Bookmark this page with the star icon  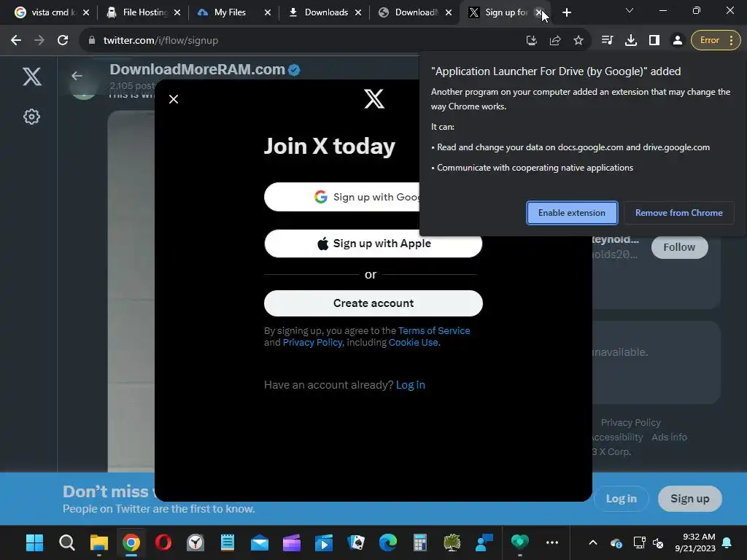(x=578, y=41)
